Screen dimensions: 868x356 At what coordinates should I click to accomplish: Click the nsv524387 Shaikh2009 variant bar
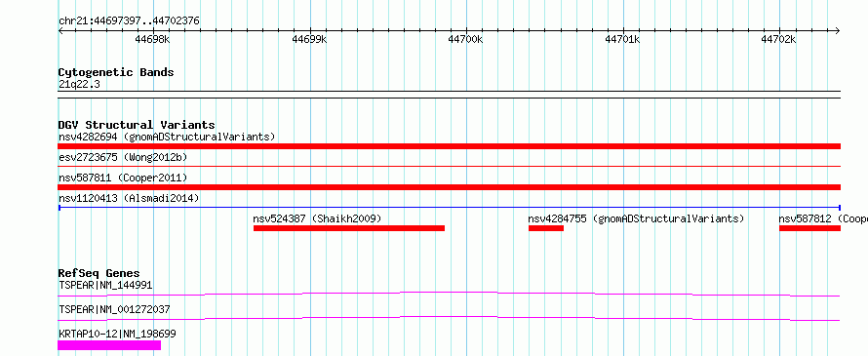tap(349, 228)
